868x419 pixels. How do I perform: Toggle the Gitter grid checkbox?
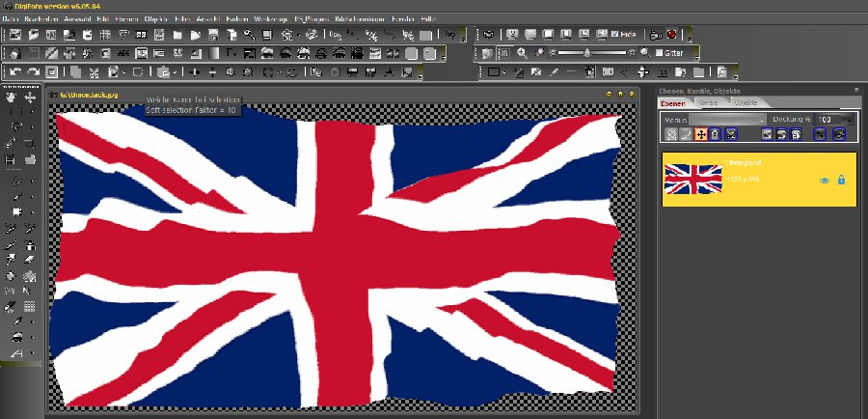point(659,53)
